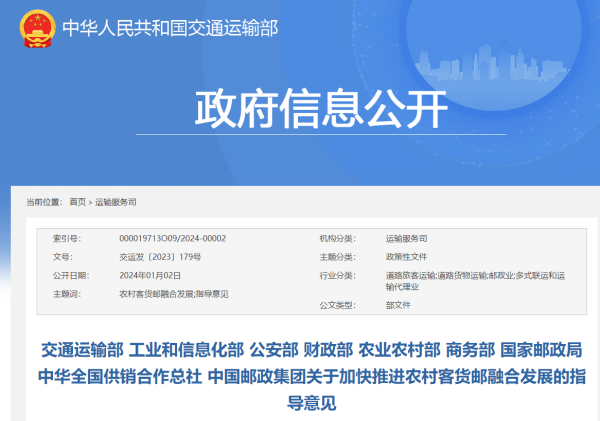Click the 政府信息公开 banner heading
Screen dimensions: 600x421
click(321, 109)
